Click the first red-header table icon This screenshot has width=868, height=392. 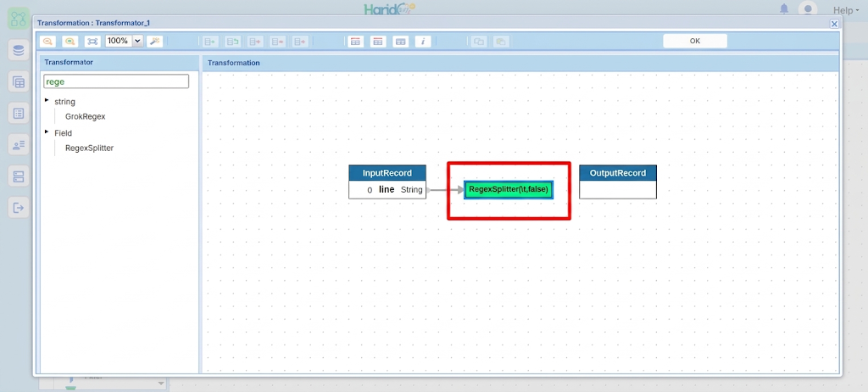(x=355, y=42)
